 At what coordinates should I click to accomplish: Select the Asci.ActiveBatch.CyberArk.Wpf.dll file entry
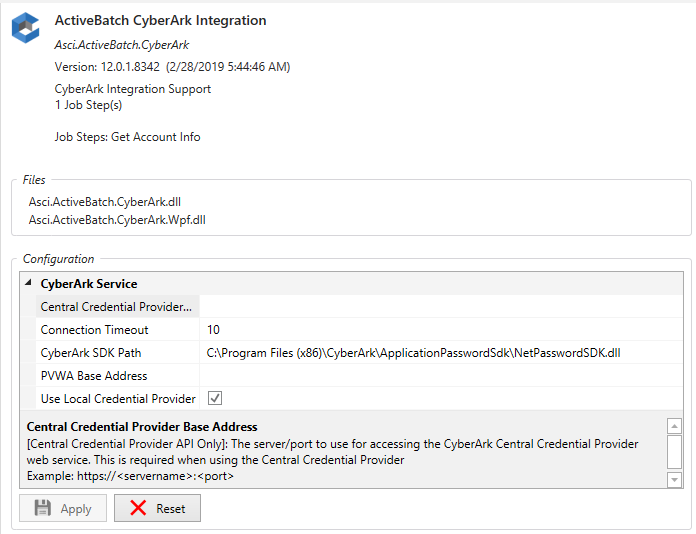[117, 219]
